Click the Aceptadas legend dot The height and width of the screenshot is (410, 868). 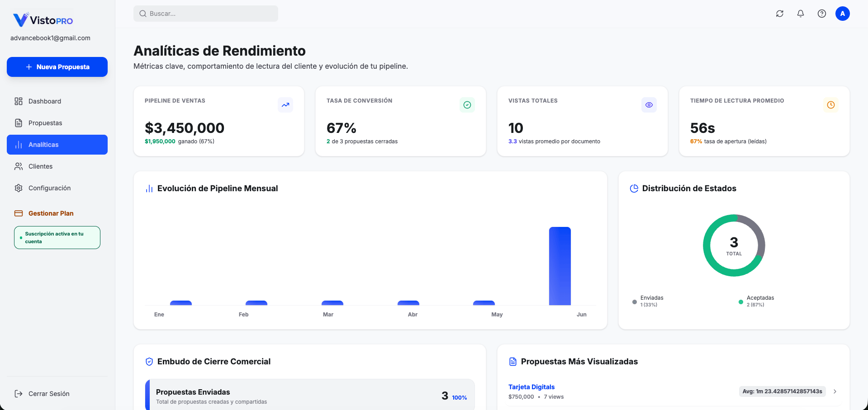[741, 302]
